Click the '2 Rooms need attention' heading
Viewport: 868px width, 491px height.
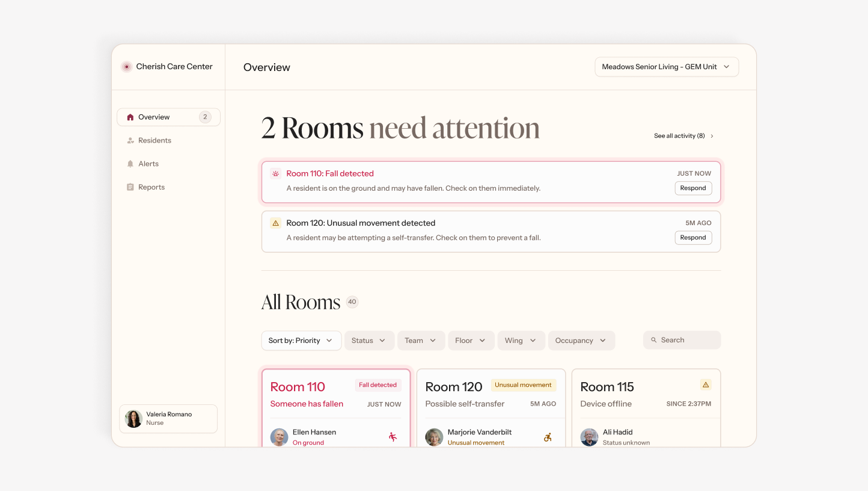(x=400, y=128)
